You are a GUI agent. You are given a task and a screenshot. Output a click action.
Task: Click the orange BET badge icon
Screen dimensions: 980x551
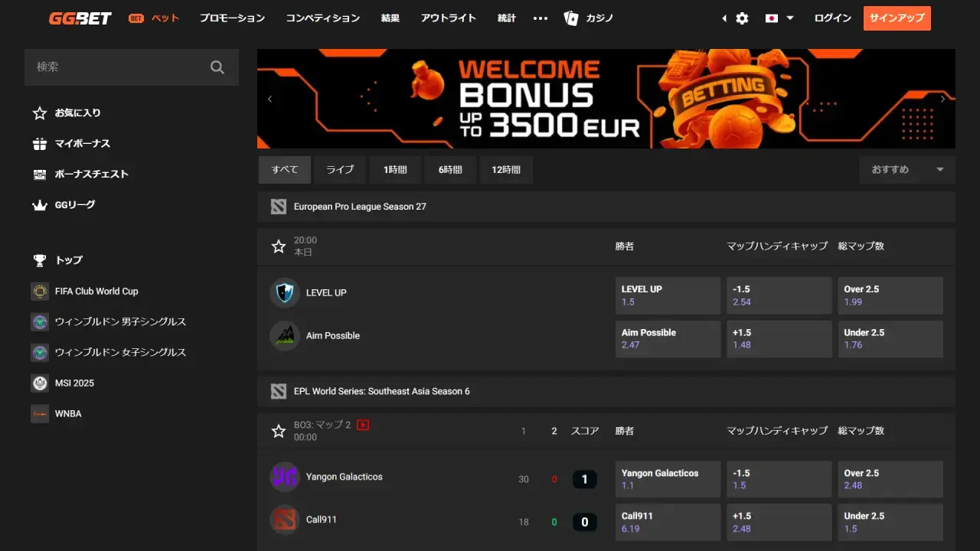(x=136, y=18)
